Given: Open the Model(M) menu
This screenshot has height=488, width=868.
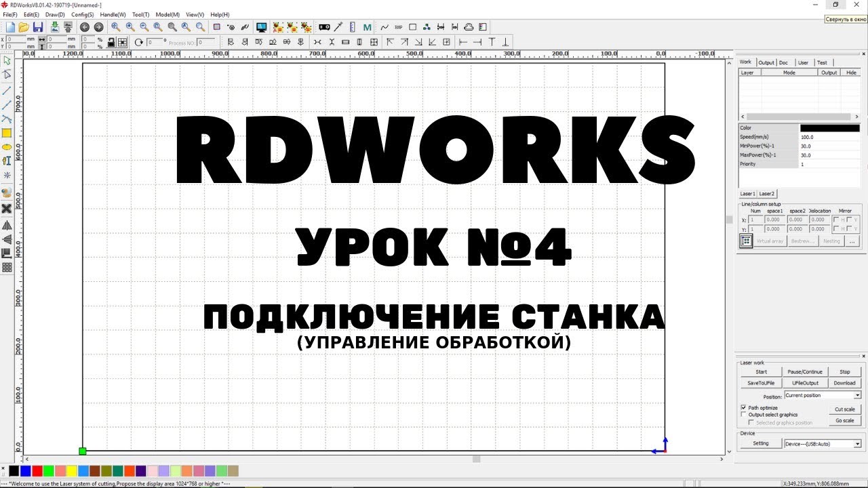Looking at the screenshot, I should (167, 14).
